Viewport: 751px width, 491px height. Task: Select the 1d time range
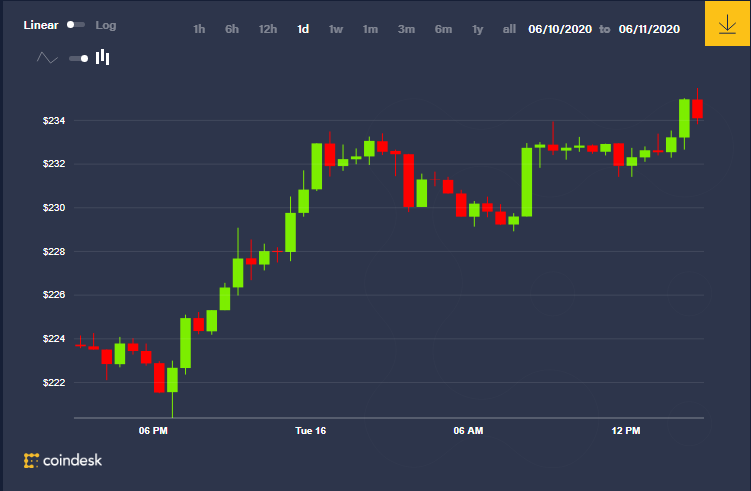click(x=303, y=29)
